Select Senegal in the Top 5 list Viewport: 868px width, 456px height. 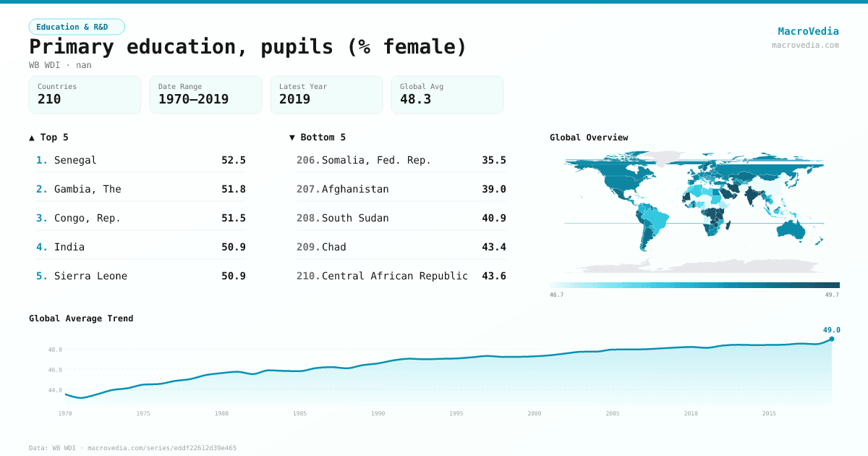point(141,160)
